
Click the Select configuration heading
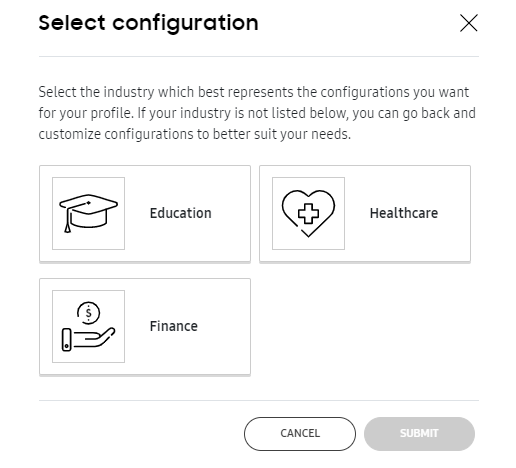point(148,23)
